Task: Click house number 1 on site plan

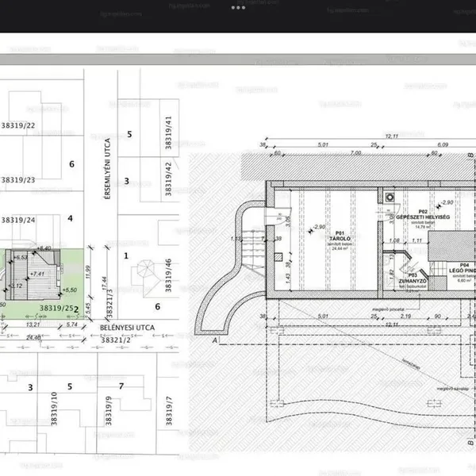Action: (x=126, y=256)
